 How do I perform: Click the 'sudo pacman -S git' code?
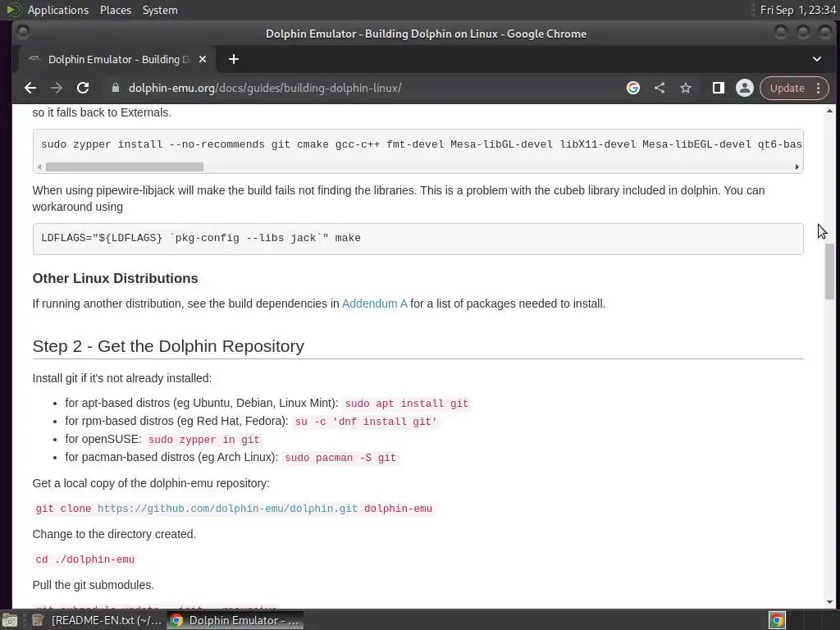coord(340,458)
